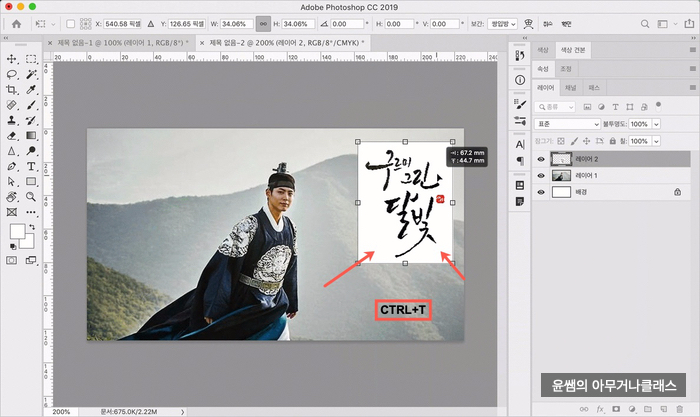Screen dimensions: 700x417
Task: Click 확인 to commit the transform
Action: tap(566, 24)
